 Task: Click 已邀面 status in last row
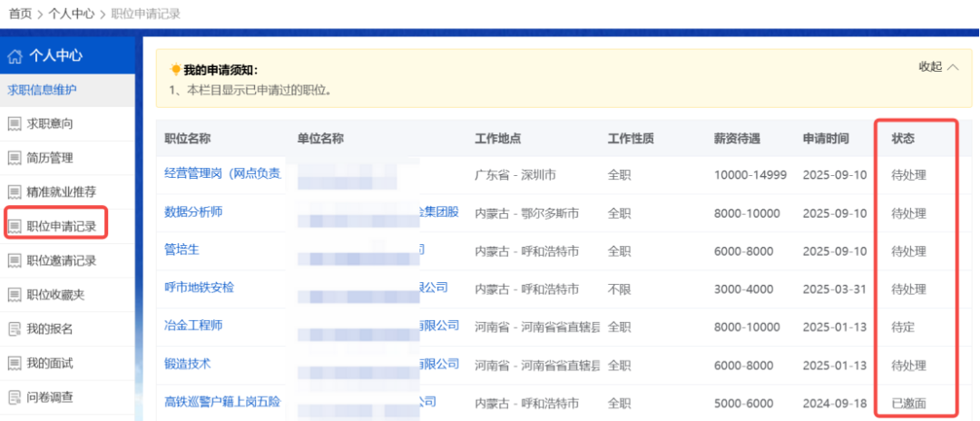(x=909, y=403)
